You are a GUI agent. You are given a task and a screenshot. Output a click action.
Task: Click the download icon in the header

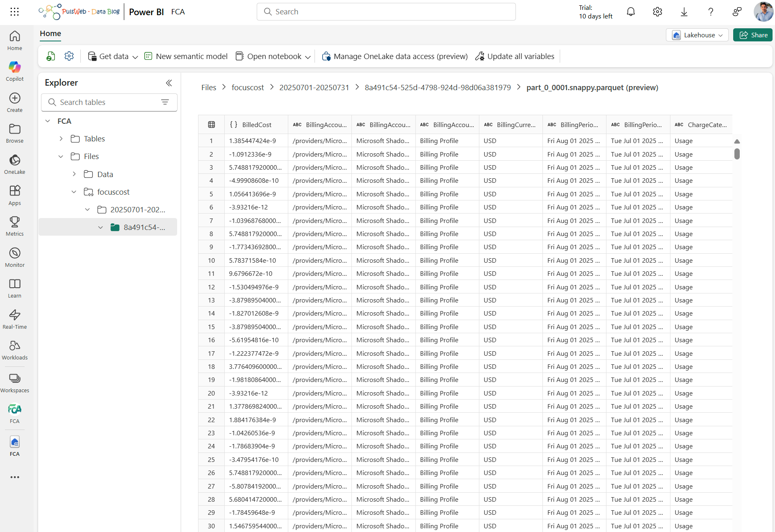coord(684,12)
